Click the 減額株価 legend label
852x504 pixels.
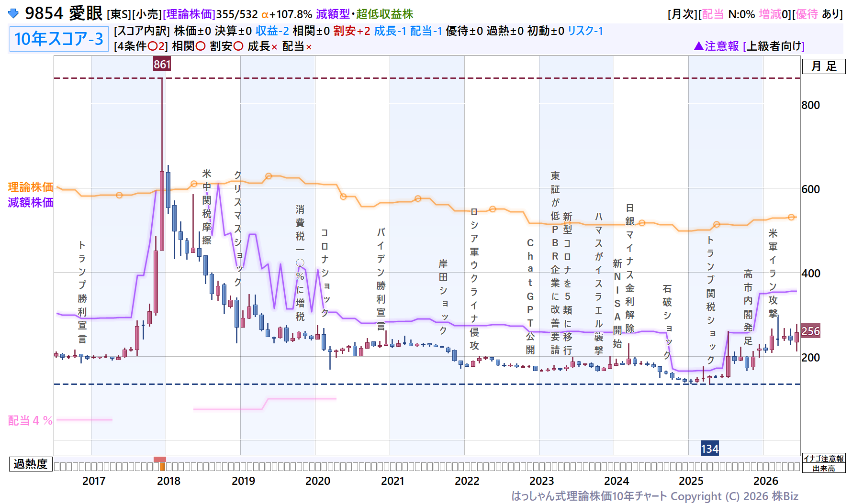[31, 202]
